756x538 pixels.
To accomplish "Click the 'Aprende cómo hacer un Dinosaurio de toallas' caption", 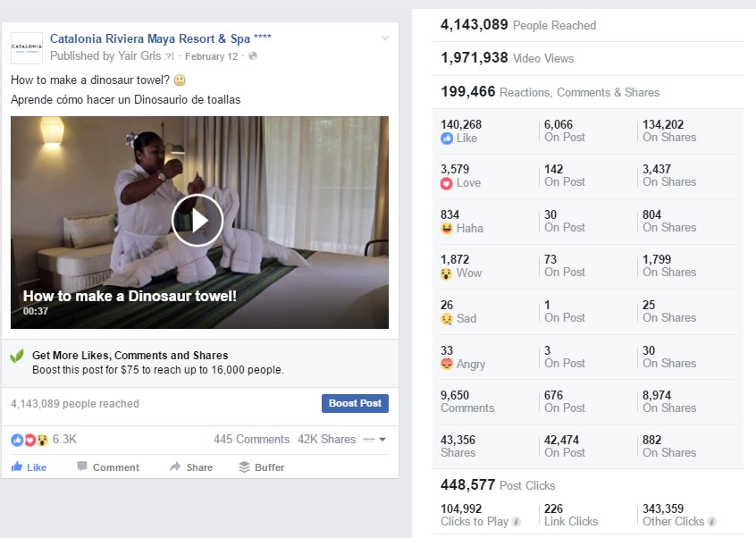I will 125,100.
